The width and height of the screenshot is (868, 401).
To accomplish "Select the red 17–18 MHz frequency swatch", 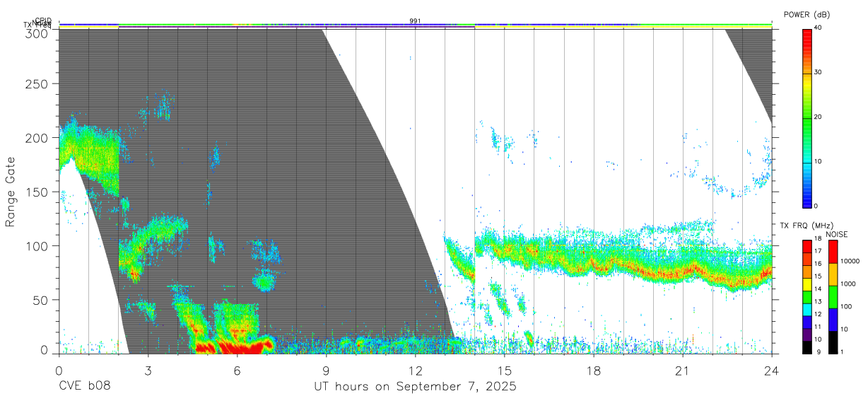I will 807,246.
